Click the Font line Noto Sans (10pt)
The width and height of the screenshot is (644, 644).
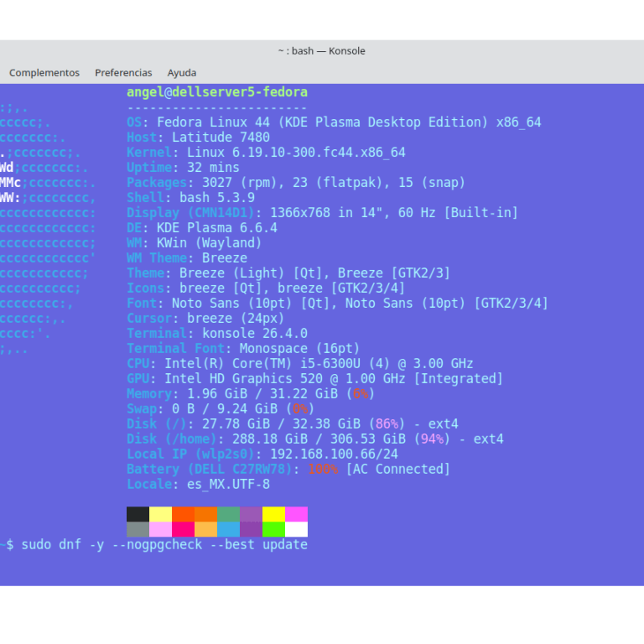pos(338,304)
